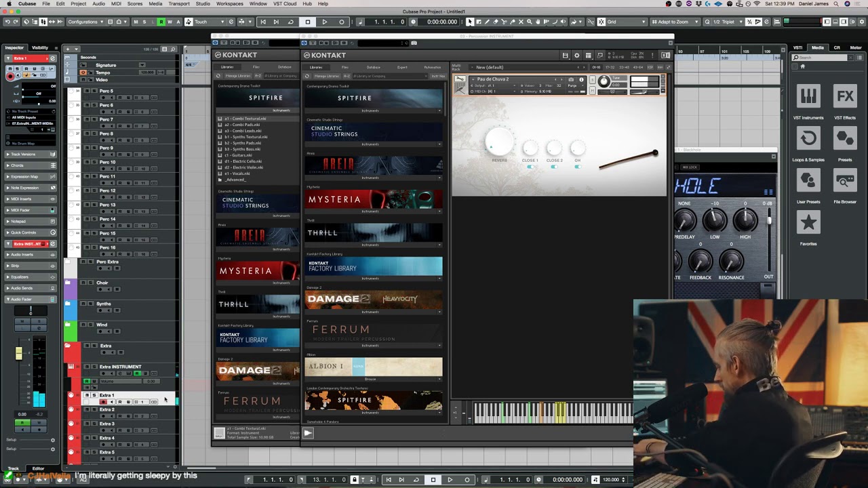Open Adapt to Zoom dropdown
This screenshot has width=868, height=488.
pyautogui.click(x=675, y=22)
